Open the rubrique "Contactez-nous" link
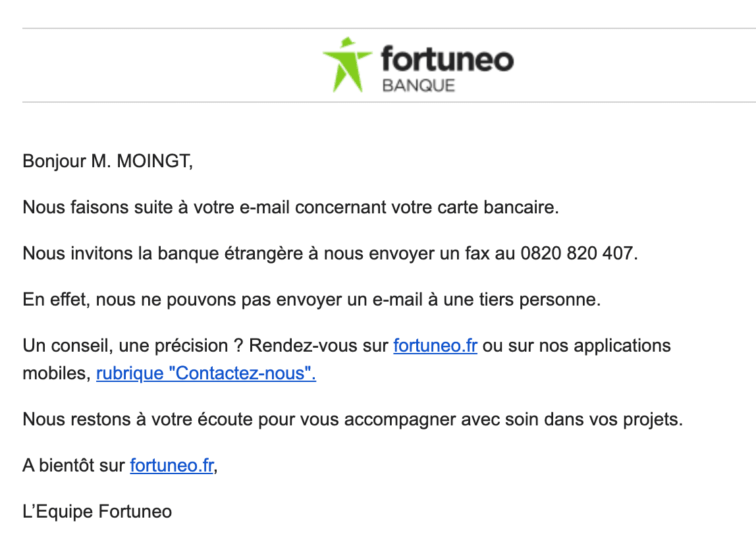This screenshot has width=756, height=540. pyautogui.click(x=206, y=373)
